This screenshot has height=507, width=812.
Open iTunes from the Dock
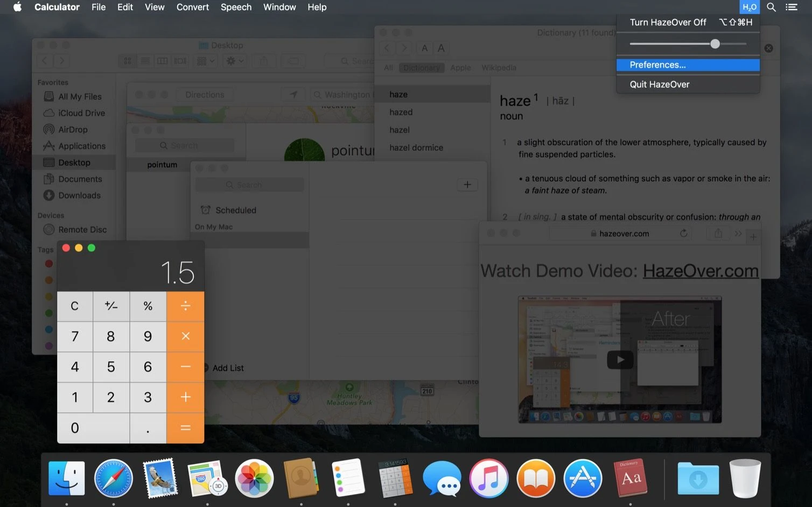[x=488, y=478]
